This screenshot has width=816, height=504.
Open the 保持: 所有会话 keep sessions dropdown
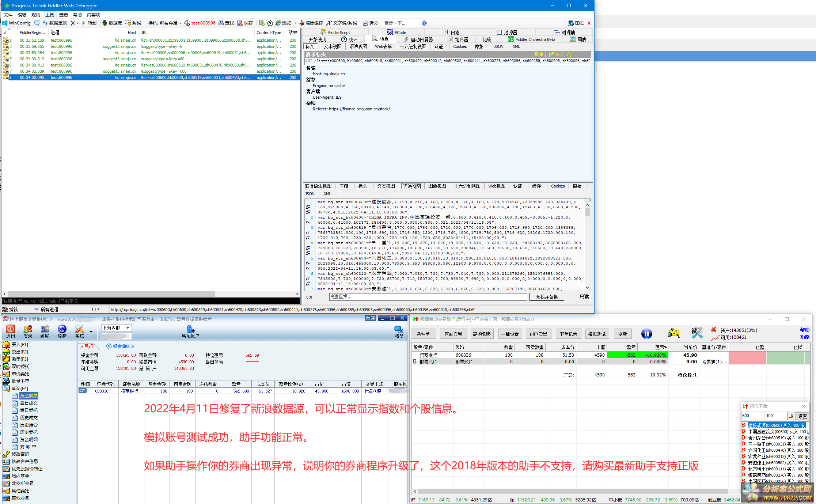[165, 23]
